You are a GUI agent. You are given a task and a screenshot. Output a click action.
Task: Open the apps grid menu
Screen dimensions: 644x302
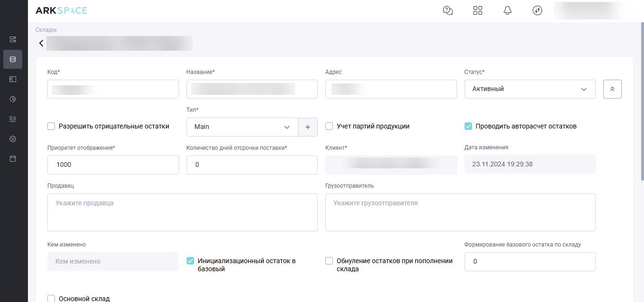pyautogui.click(x=477, y=10)
